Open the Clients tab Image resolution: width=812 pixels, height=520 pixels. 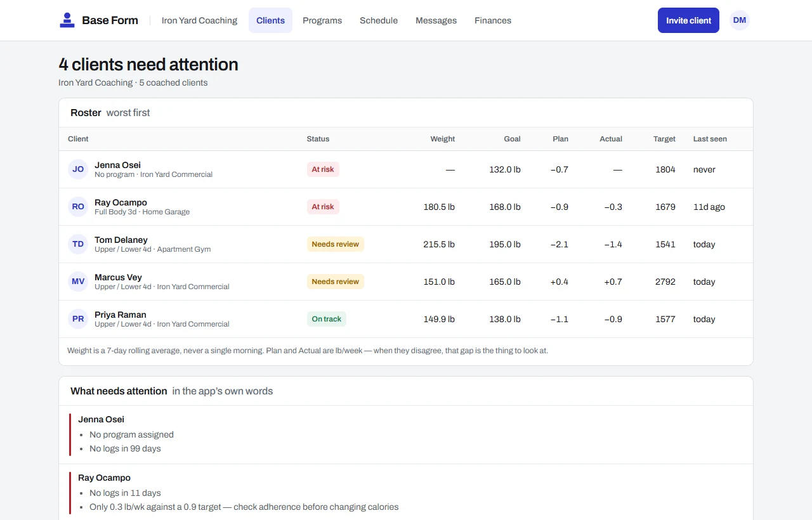point(270,20)
